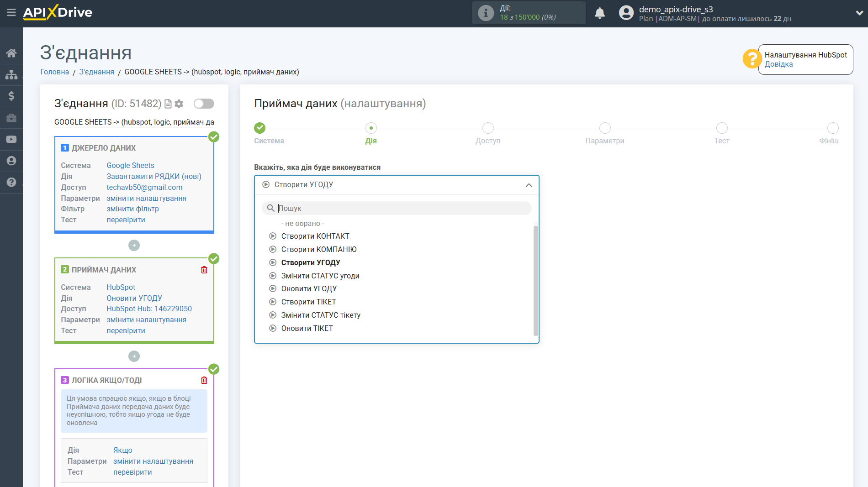The width and height of the screenshot is (868, 487).
Task: Click the user avatar icon
Action: [626, 13]
